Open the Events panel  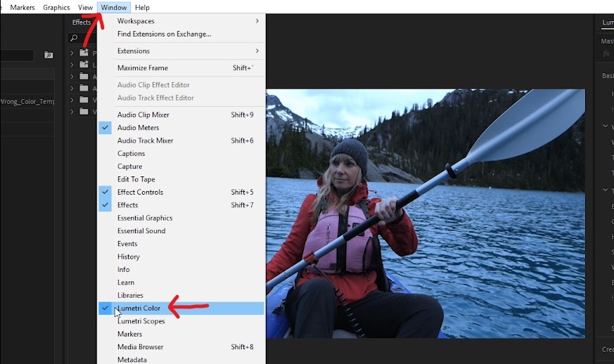tap(181, 243)
